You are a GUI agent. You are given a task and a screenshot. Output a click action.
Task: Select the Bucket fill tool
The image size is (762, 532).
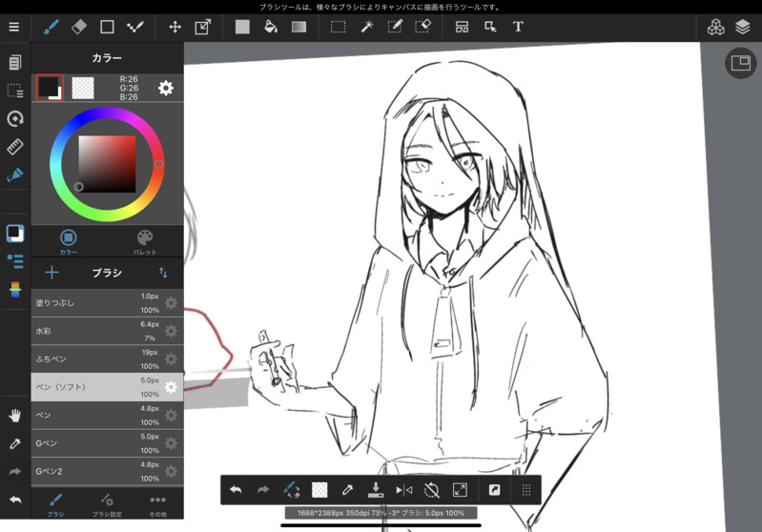271,27
